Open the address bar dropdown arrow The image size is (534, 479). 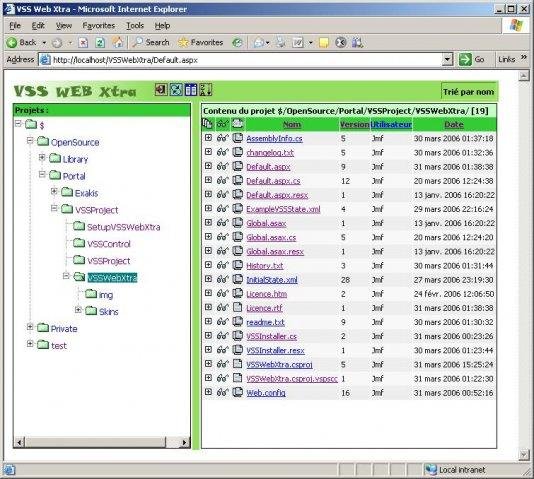[x=447, y=60]
